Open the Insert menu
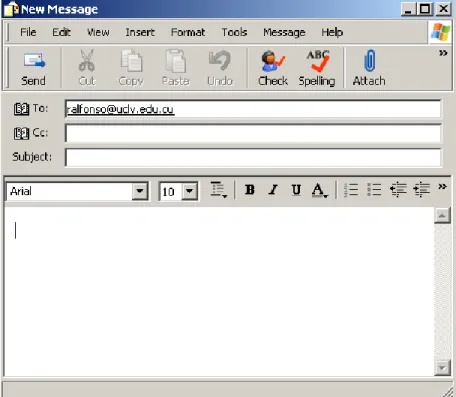Viewport: 456px width, 397px height. (140, 32)
